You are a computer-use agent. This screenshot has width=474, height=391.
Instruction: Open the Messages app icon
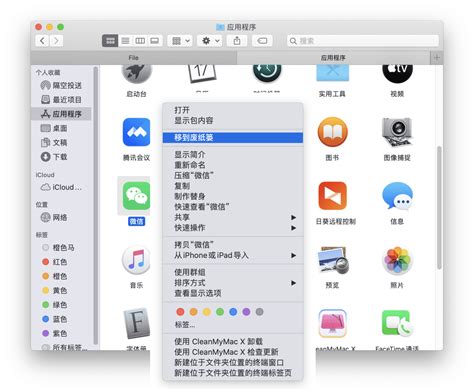(397, 196)
